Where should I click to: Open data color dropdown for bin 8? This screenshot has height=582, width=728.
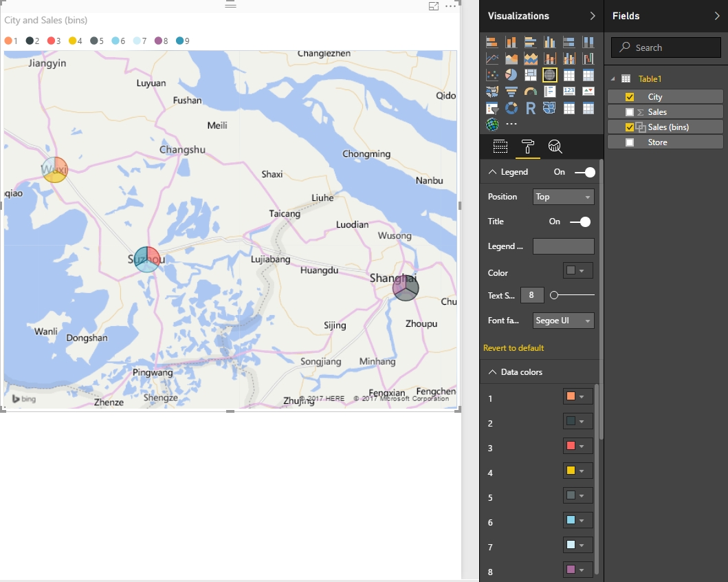[x=577, y=570]
